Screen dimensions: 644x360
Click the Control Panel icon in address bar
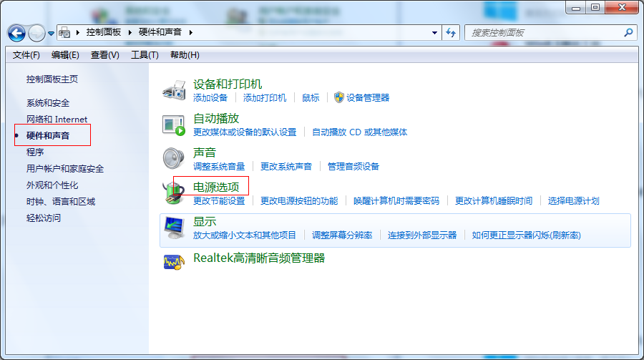[x=64, y=32]
